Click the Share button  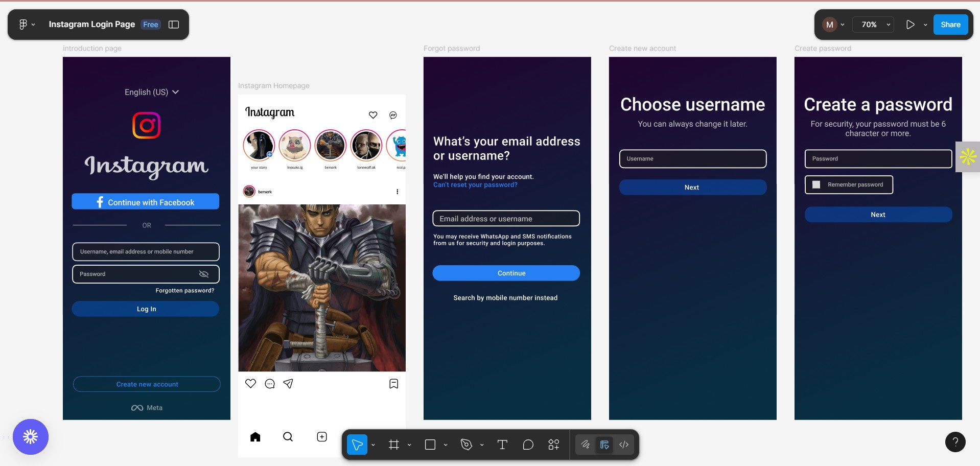[x=950, y=25]
